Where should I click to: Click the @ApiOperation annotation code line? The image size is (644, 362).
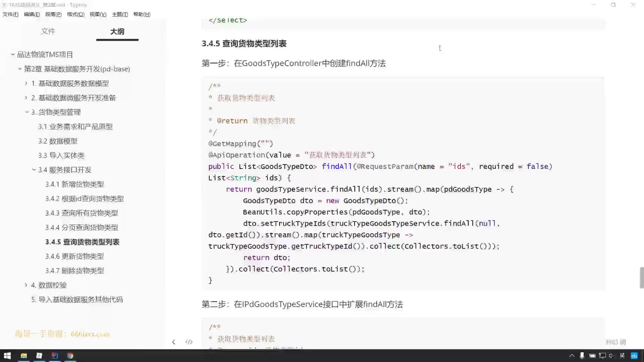291,155
